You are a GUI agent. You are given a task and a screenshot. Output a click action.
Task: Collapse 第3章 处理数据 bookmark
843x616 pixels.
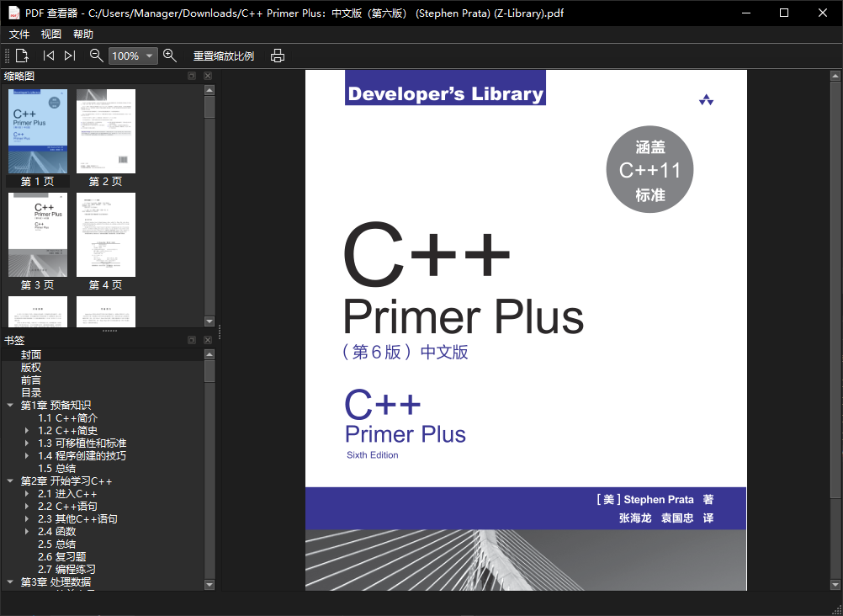[10, 582]
